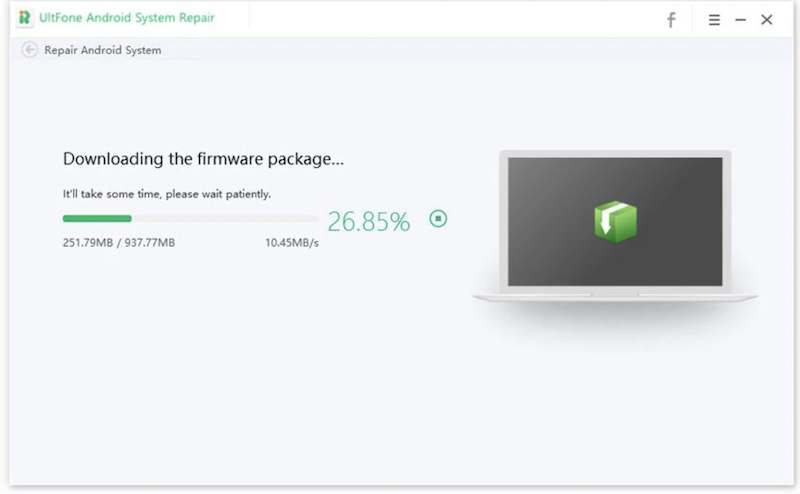Viewport: 800px width, 494px height.
Task: Close the UltFone window
Action: [767, 20]
